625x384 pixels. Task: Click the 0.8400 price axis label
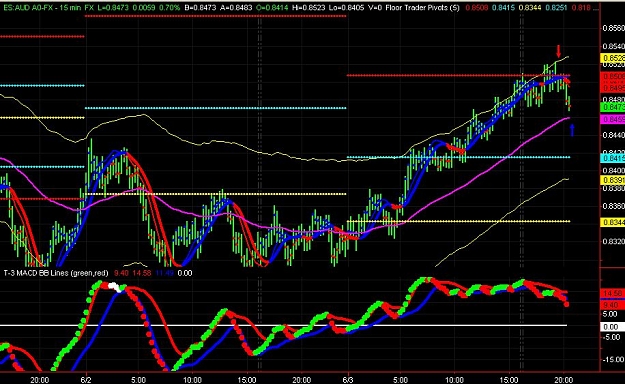pos(614,171)
